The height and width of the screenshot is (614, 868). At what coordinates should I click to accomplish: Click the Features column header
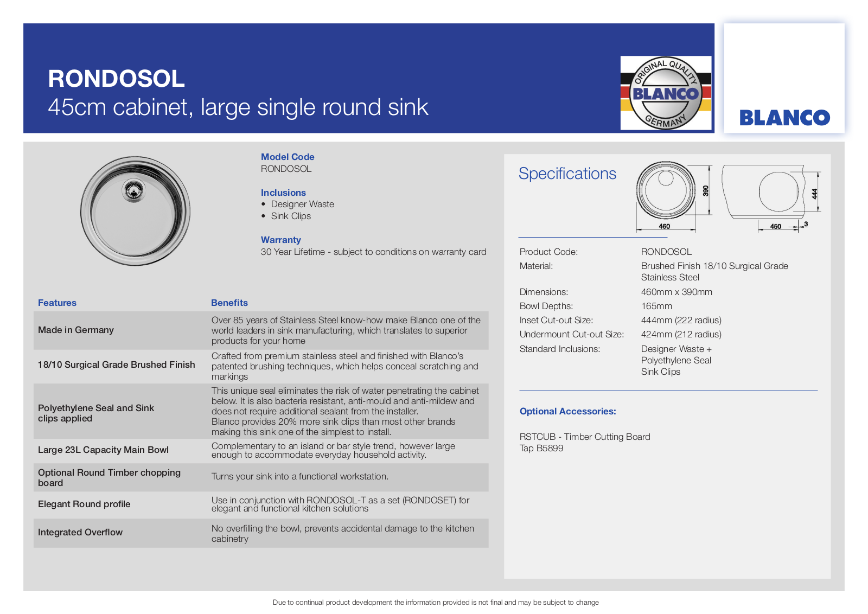pyautogui.click(x=57, y=303)
